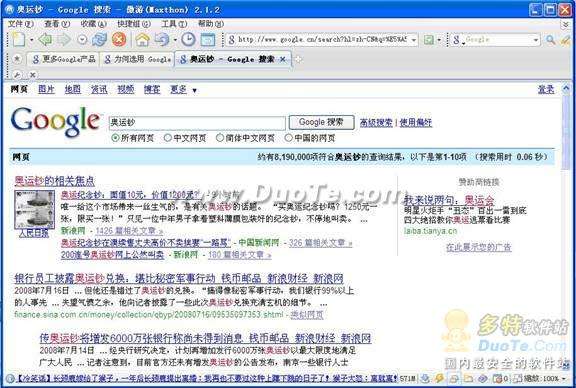576x388 pixels.
Task: Click the ad blocker counter icon
Action: (x=500, y=378)
